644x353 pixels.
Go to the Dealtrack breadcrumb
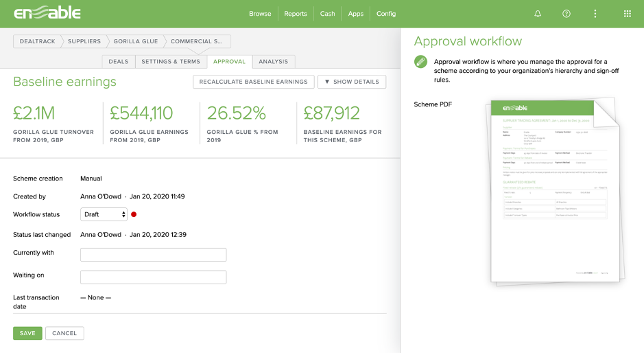37,41
